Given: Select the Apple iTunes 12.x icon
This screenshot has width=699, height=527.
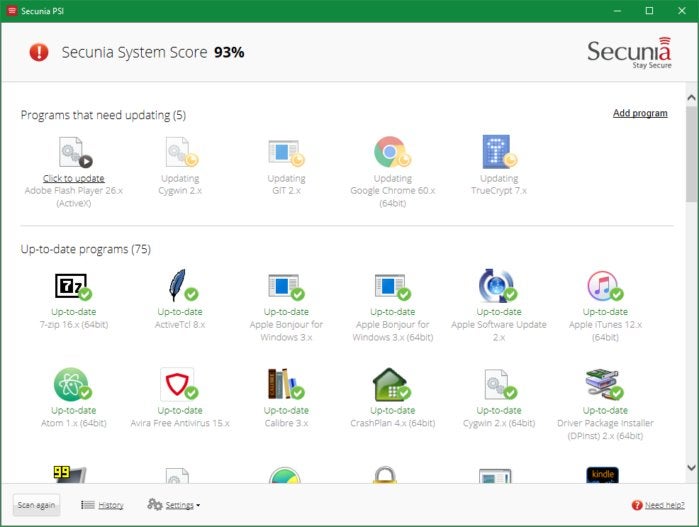Looking at the screenshot, I should click(605, 286).
